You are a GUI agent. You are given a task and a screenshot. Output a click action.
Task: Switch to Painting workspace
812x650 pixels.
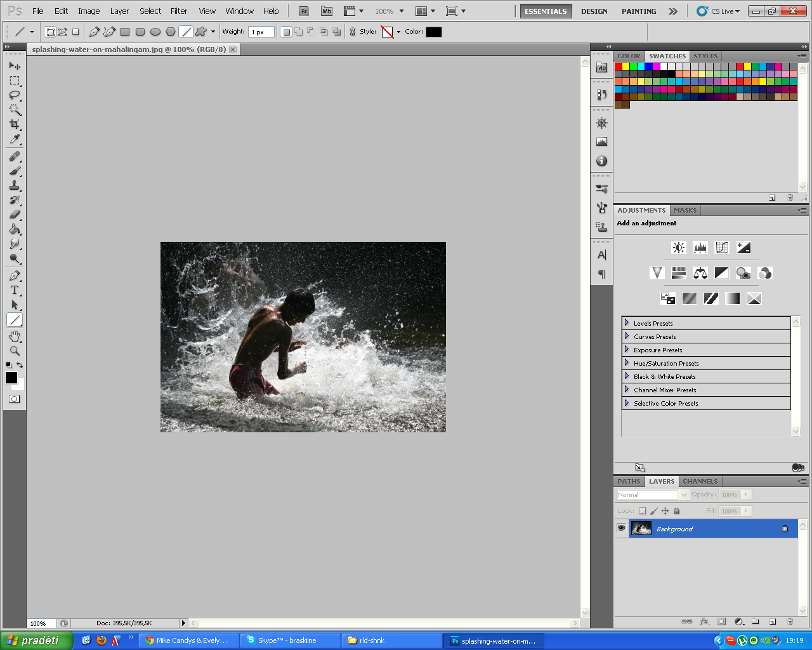[x=639, y=11]
